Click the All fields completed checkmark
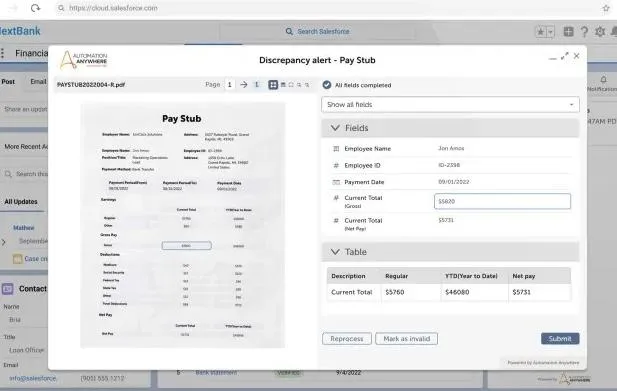The width and height of the screenshot is (617, 391). click(327, 85)
